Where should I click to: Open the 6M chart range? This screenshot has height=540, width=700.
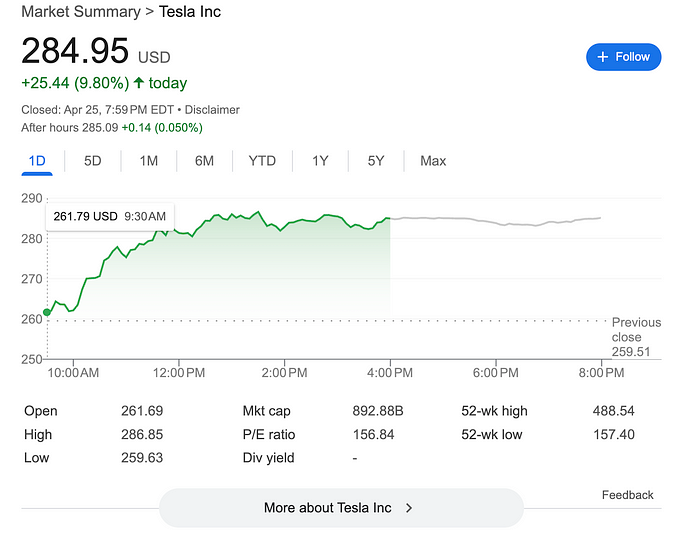coord(204,161)
